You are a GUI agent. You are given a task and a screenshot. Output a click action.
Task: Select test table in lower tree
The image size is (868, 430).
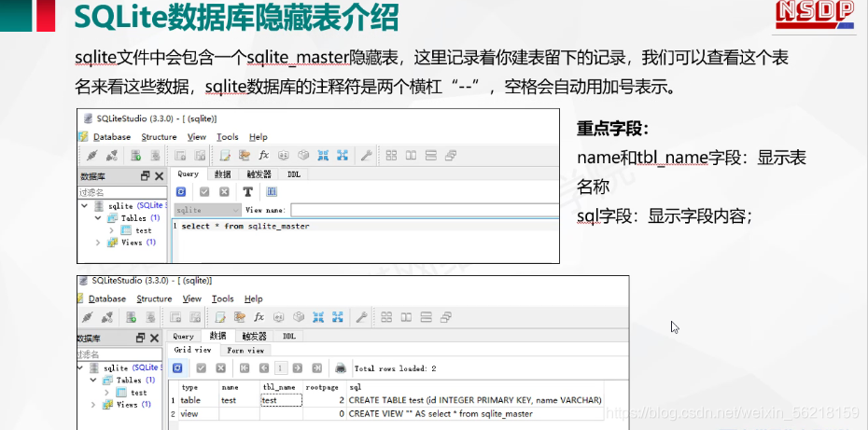(x=138, y=393)
